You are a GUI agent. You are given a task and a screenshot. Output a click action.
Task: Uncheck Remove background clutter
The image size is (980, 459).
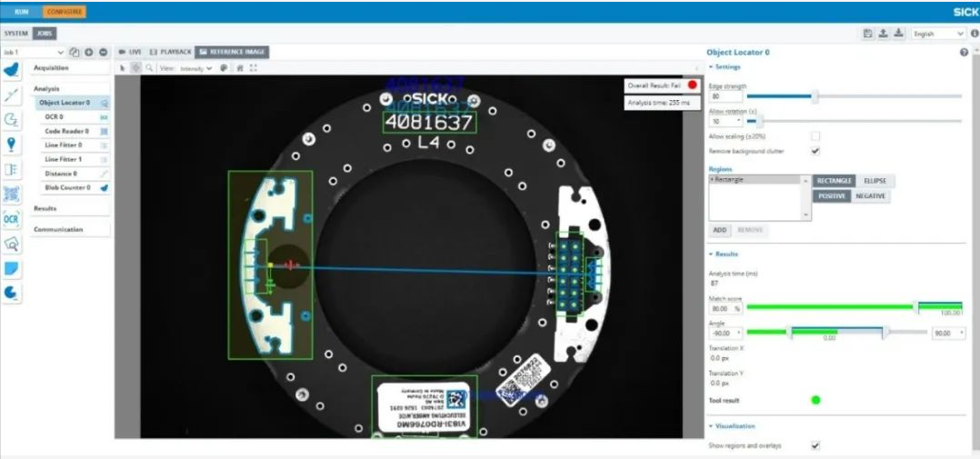click(815, 151)
